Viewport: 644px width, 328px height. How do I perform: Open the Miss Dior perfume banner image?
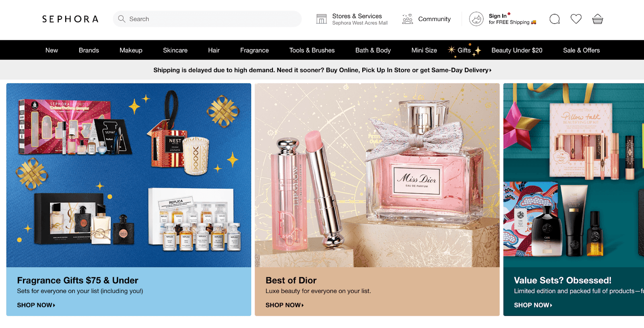pyautogui.click(x=377, y=175)
